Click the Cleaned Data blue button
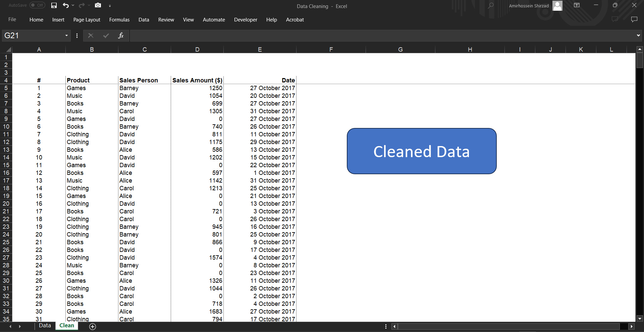The height and width of the screenshot is (332, 644). 422,151
